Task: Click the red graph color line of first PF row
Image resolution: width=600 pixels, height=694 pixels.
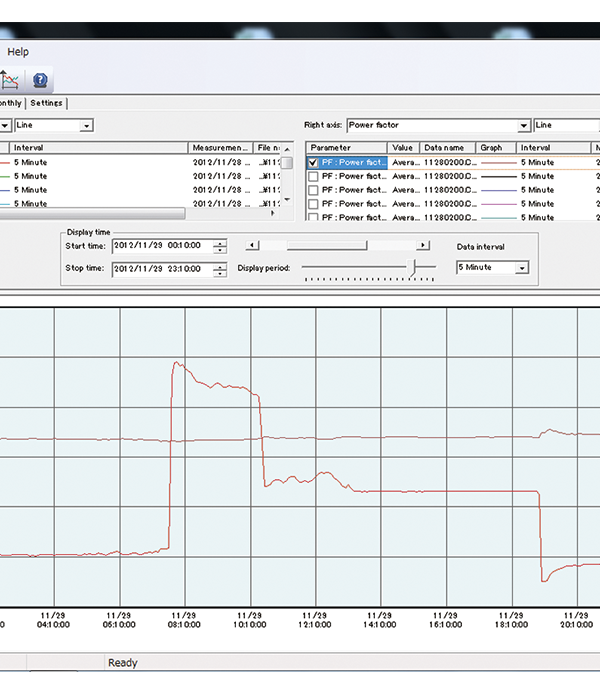Action: [499, 163]
